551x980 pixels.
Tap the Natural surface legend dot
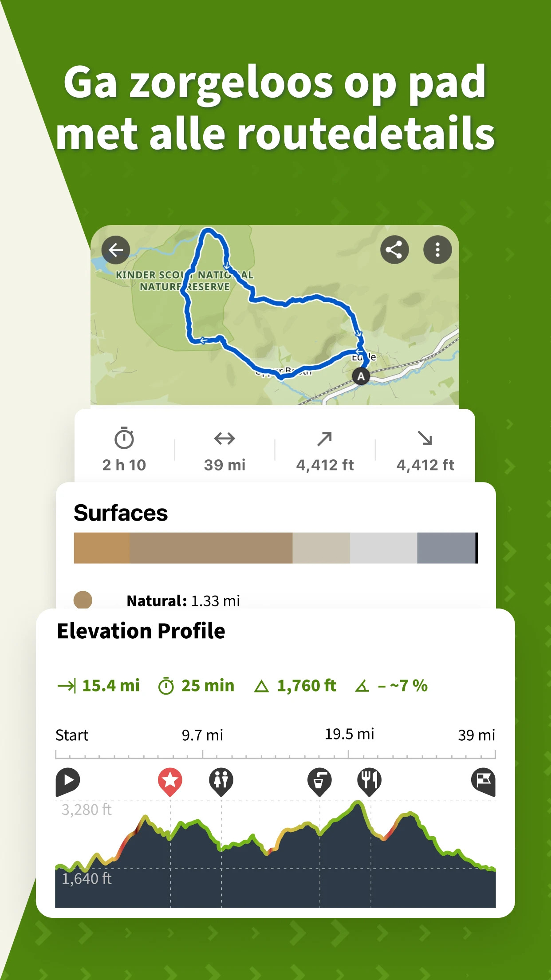point(83,600)
